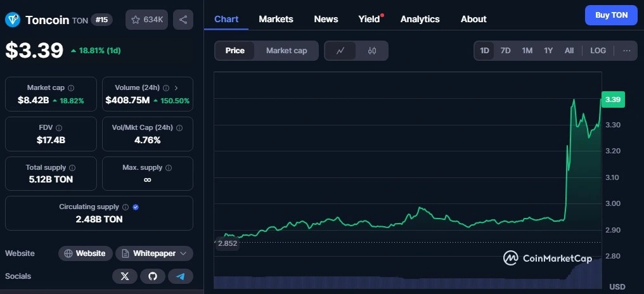Click the #15 rank badge

pos(101,20)
